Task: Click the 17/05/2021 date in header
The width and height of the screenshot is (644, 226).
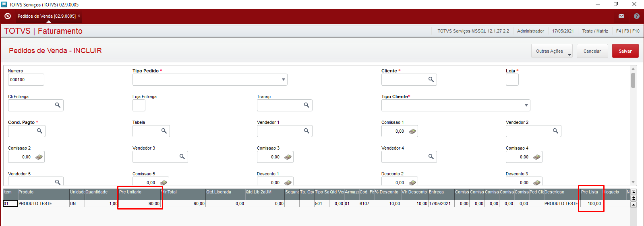Action: 563,31
